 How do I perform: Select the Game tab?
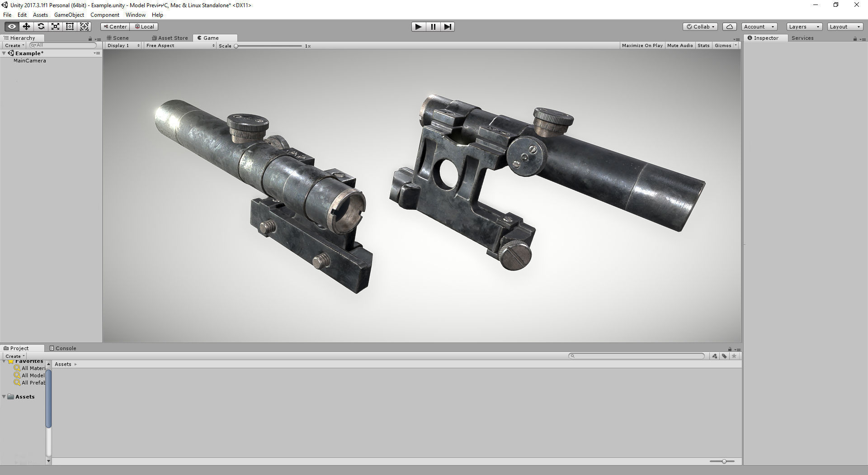214,38
